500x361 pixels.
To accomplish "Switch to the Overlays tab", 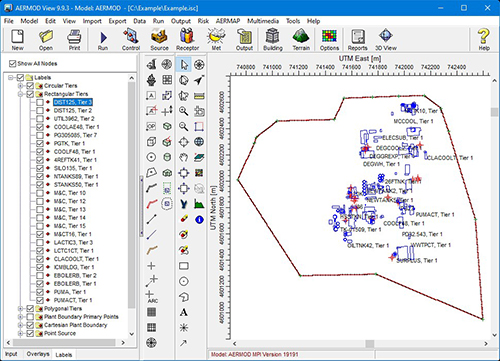I will click(38, 354).
